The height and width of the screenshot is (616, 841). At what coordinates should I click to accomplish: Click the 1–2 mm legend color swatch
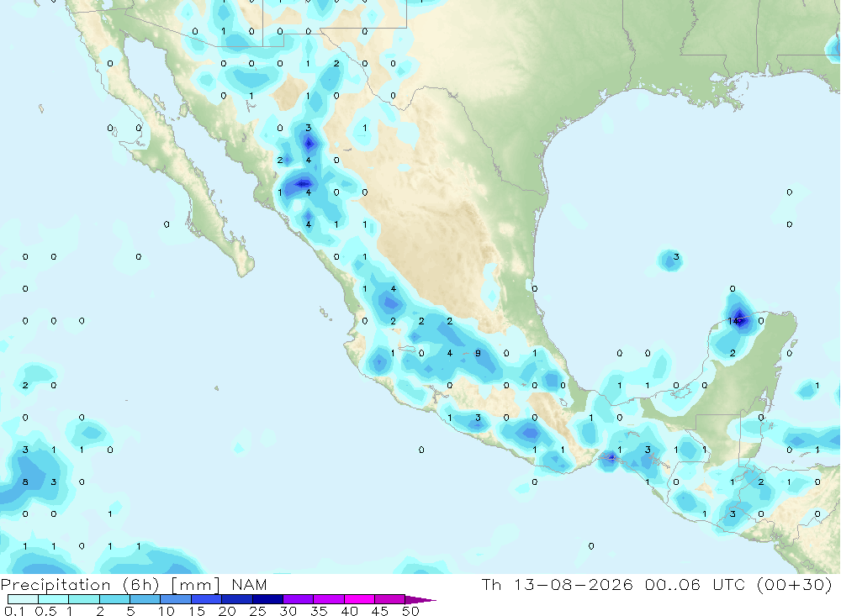point(84,599)
